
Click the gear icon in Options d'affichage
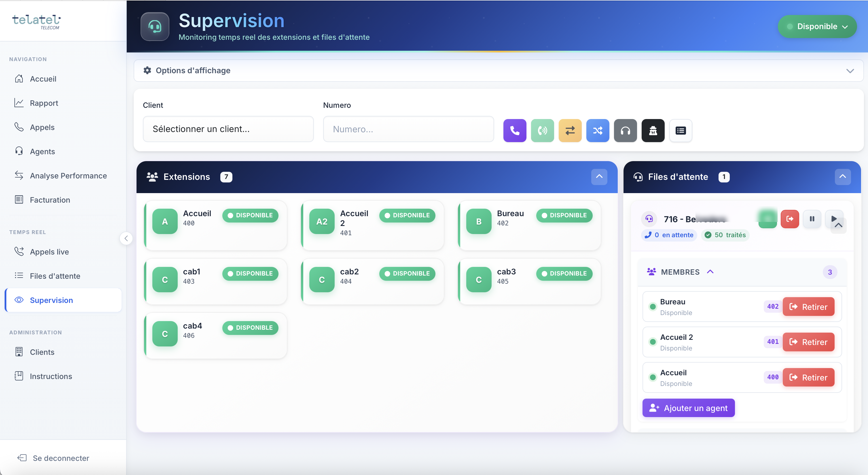tap(147, 70)
